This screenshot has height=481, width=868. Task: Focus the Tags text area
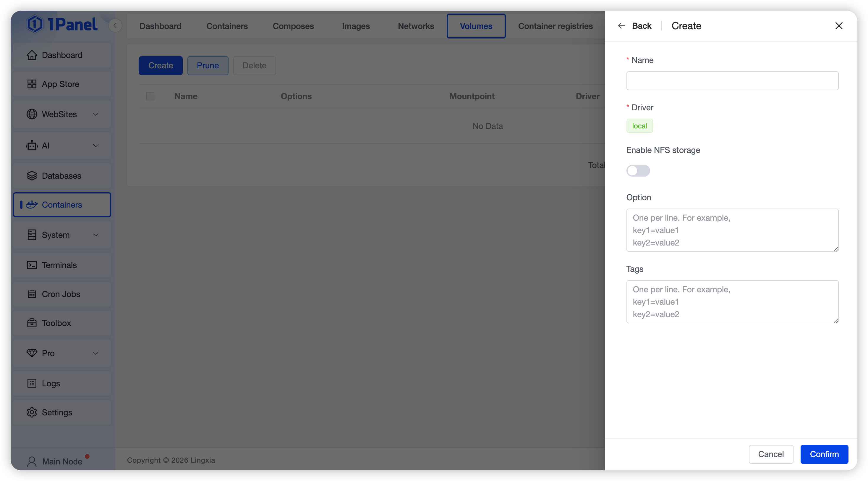tap(732, 301)
